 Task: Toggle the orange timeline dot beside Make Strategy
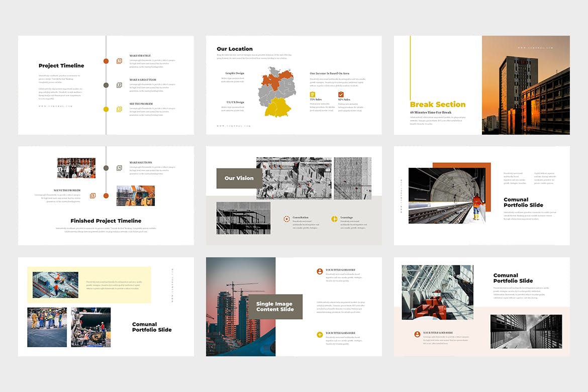coord(106,61)
